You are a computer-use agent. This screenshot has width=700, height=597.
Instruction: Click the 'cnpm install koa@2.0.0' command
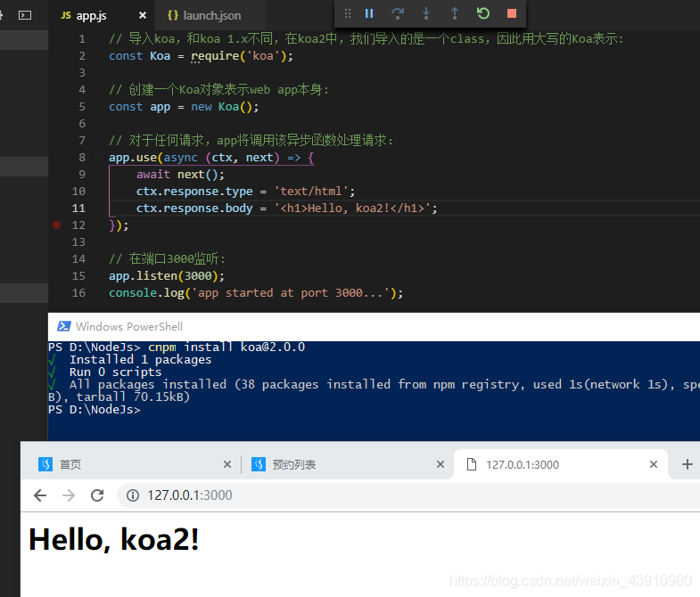pos(226,348)
